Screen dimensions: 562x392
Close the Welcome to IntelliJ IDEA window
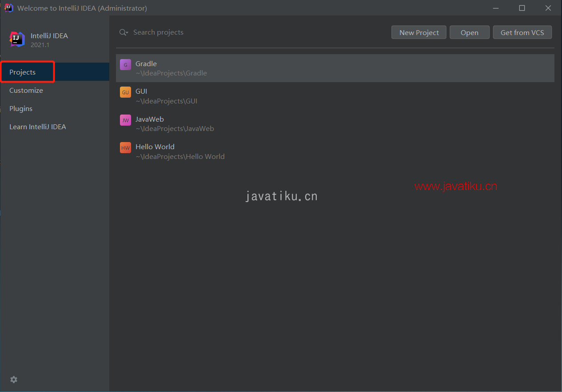[548, 8]
